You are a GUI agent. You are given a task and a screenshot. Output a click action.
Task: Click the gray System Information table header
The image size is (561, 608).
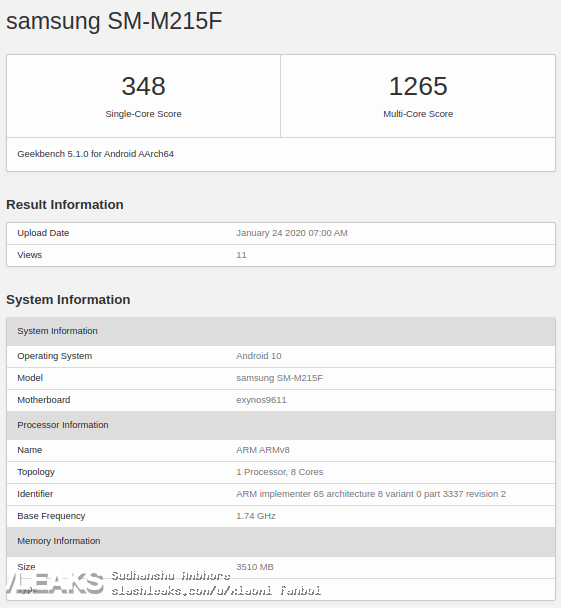(x=281, y=331)
